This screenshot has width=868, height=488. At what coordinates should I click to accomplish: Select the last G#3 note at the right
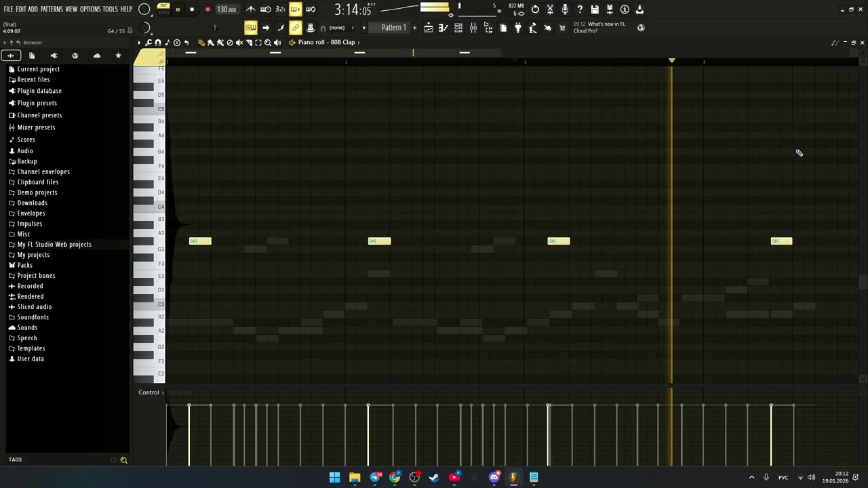(x=781, y=241)
